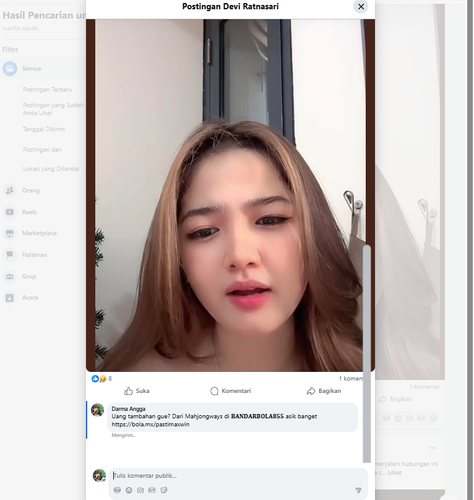Open the Tanggal Dikirim filter dropdown
This screenshot has width=474, height=500.
pyautogui.click(x=44, y=129)
